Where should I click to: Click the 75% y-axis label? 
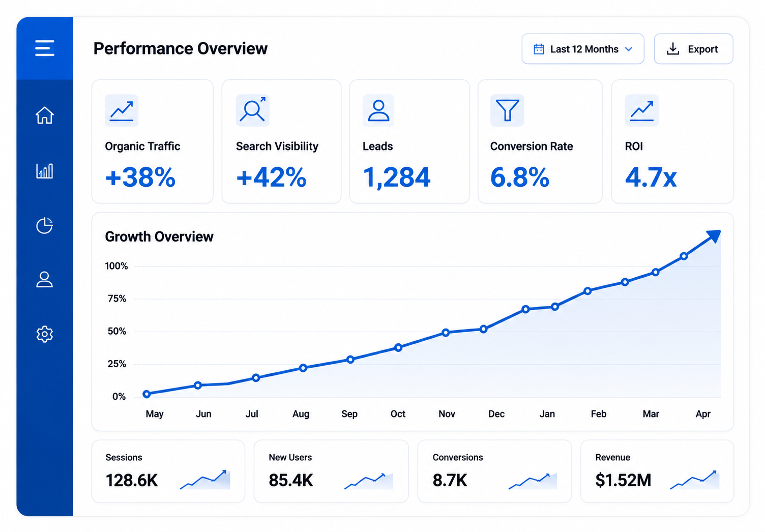tap(117, 299)
